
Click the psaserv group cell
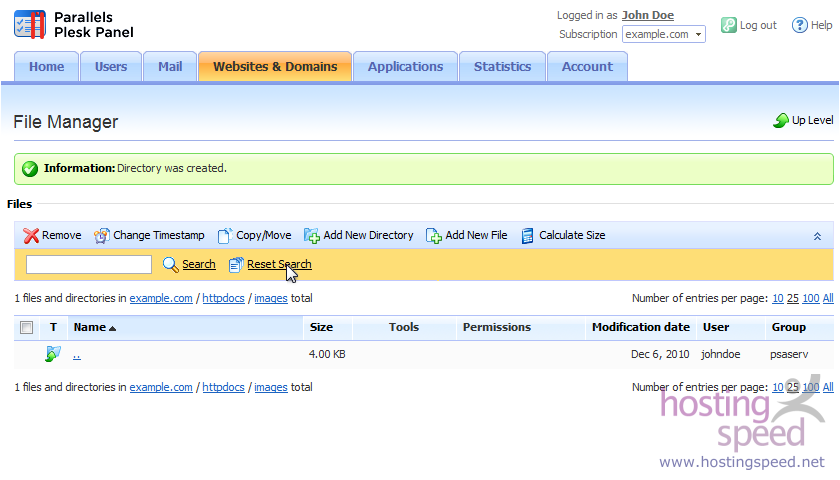tap(789, 354)
